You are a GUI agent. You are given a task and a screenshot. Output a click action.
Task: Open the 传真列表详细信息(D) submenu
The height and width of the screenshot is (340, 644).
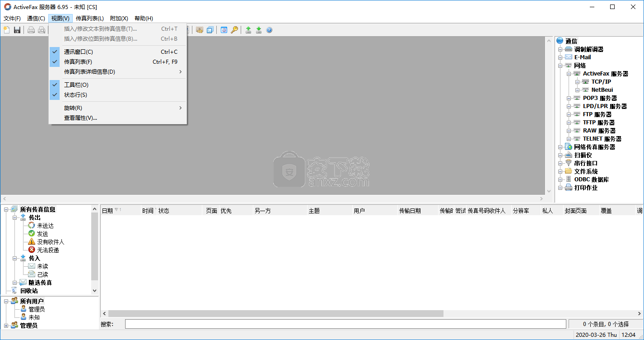[118, 71]
